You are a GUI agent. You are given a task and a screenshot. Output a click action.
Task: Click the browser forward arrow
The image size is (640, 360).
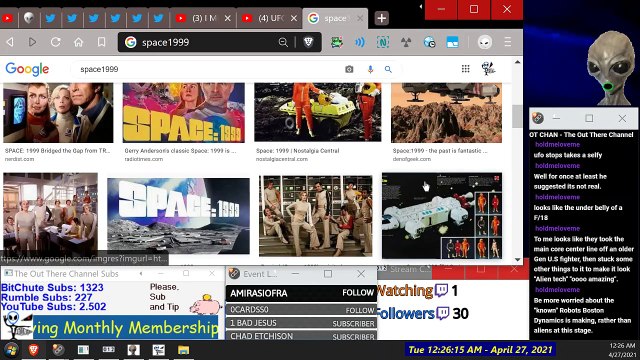pyautogui.click(x=32, y=42)
